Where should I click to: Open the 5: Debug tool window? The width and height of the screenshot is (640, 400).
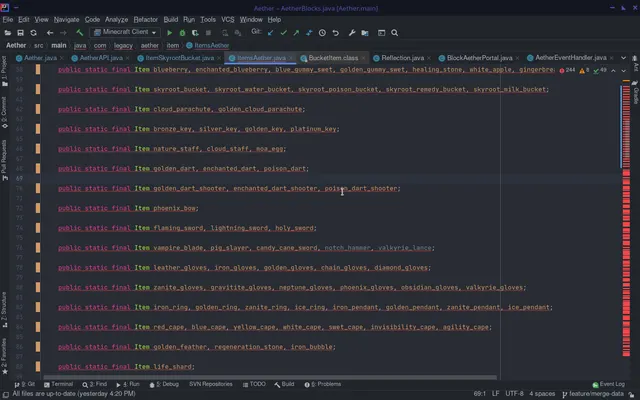164,384
